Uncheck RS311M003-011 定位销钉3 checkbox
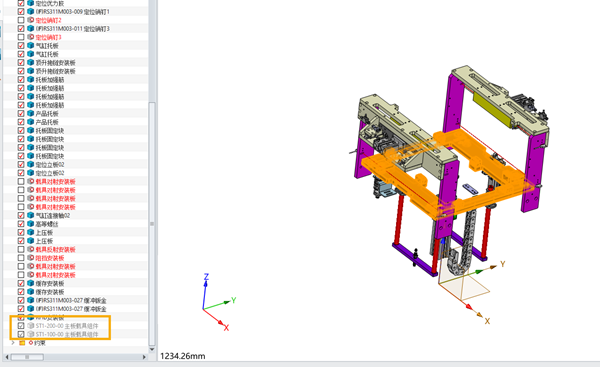This screenshot has width=600, height=367. pos(21,28)
